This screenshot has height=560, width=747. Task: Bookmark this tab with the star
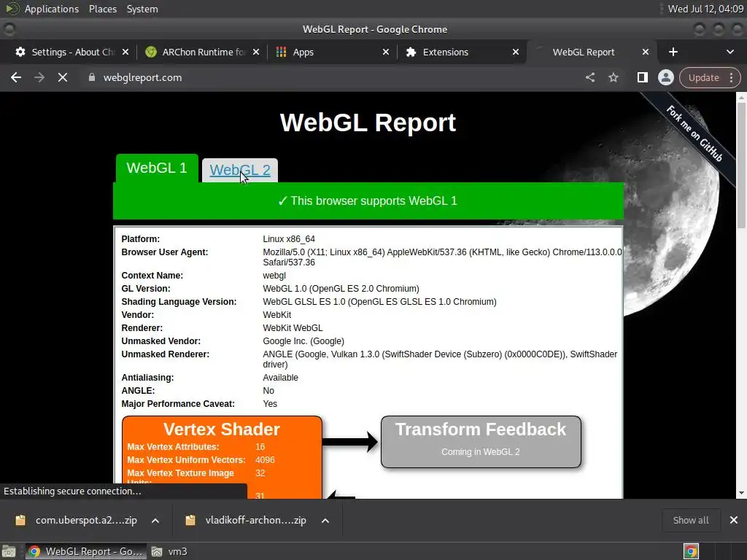click(613, 77)
